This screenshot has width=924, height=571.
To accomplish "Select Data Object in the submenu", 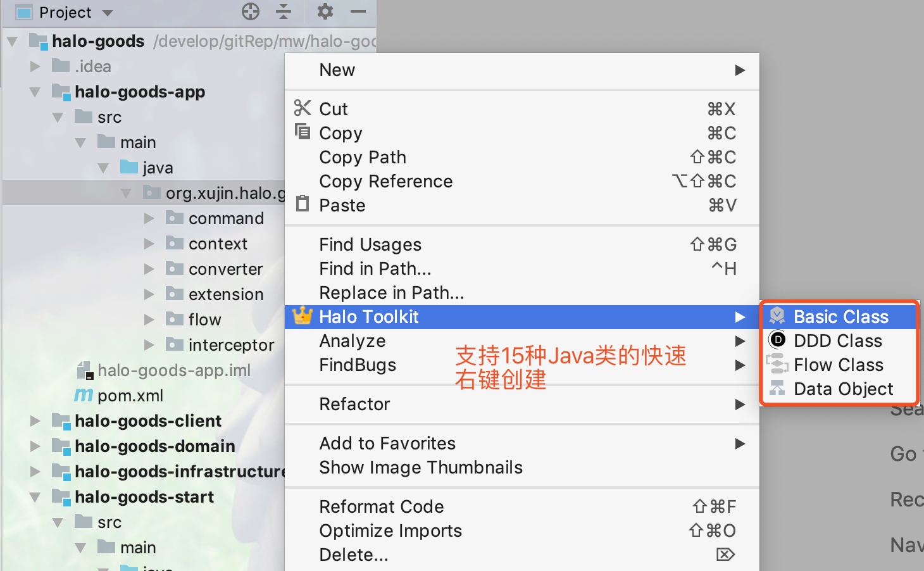I will [843, 389].
